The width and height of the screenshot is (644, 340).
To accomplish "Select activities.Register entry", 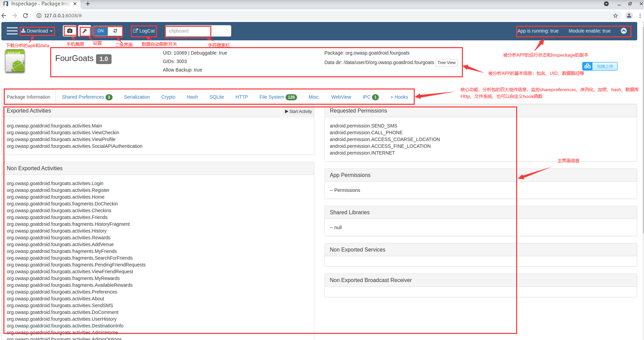I will [x=58, y=190].
